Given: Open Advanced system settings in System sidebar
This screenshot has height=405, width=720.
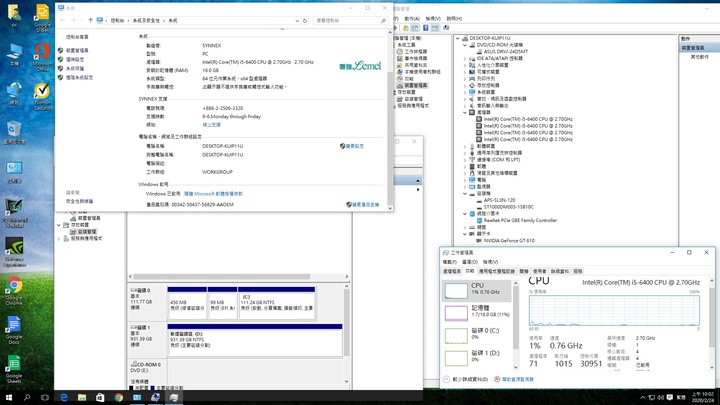Looking at the screenshot, I should 79,78.
